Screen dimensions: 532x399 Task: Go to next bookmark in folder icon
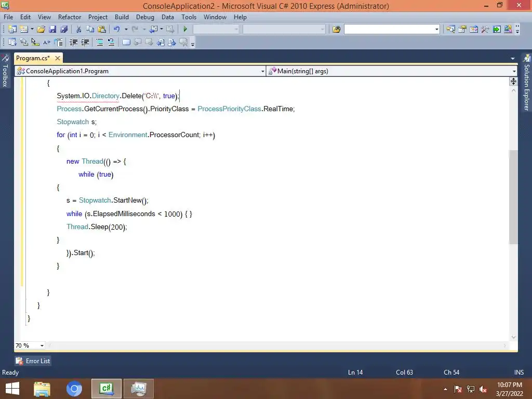(172, 42)
